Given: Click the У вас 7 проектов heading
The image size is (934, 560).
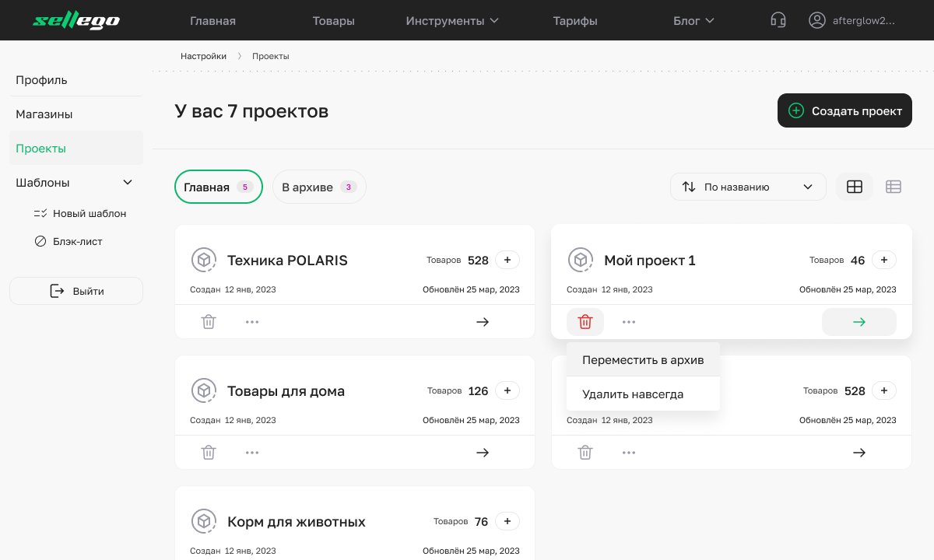Looking at the screenshot, I should 251,111.
